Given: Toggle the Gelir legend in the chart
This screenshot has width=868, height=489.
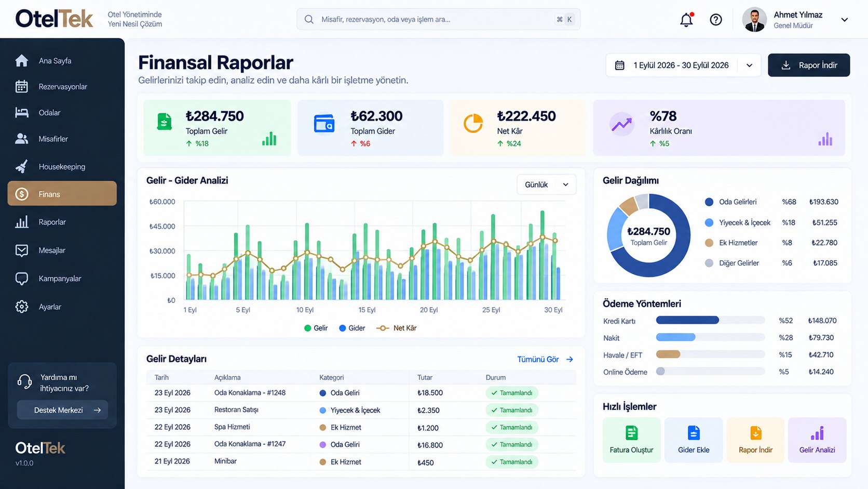Looking at the screenshot, I should [x=316, y=328].
